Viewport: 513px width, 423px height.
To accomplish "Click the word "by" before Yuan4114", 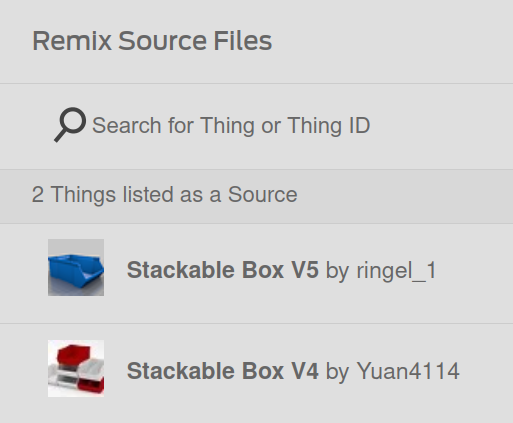I will point(337,372).
